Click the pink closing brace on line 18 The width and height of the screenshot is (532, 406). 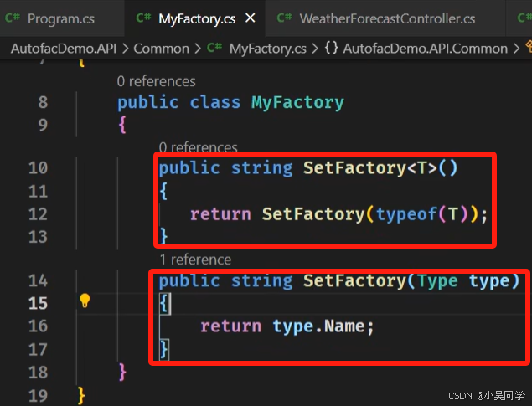(x=122, y=373)
